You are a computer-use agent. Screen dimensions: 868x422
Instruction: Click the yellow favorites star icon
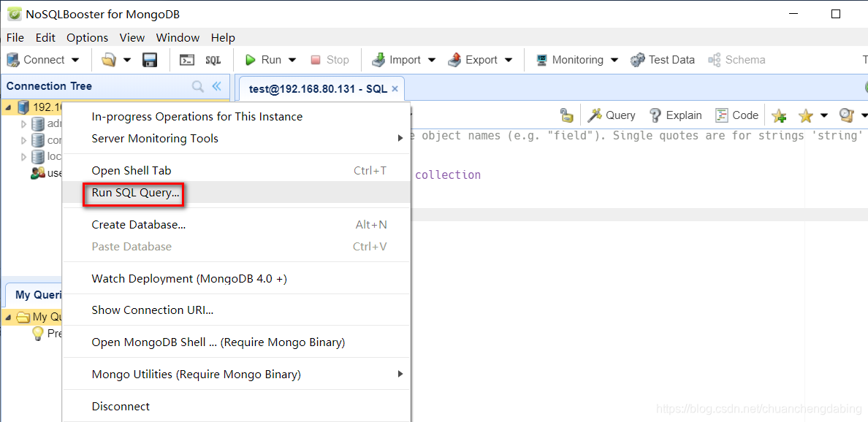pyautogui.click(x=806, y=115)
